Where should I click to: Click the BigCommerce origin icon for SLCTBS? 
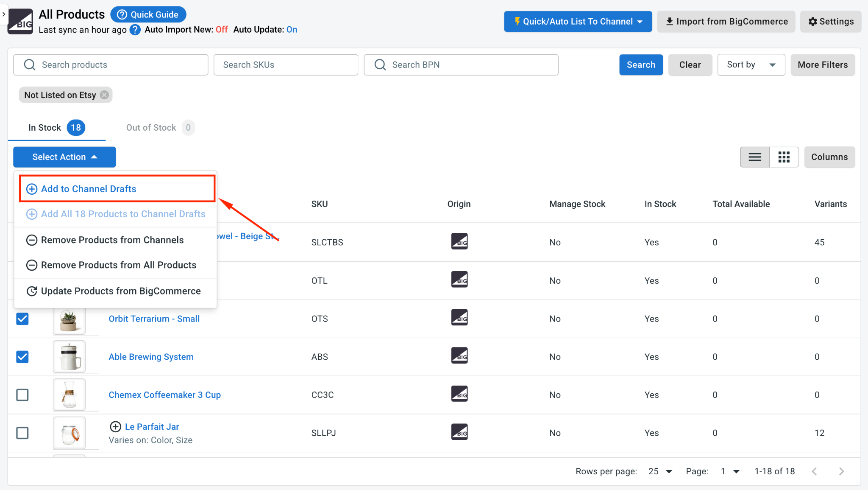[x=459, y=241]
